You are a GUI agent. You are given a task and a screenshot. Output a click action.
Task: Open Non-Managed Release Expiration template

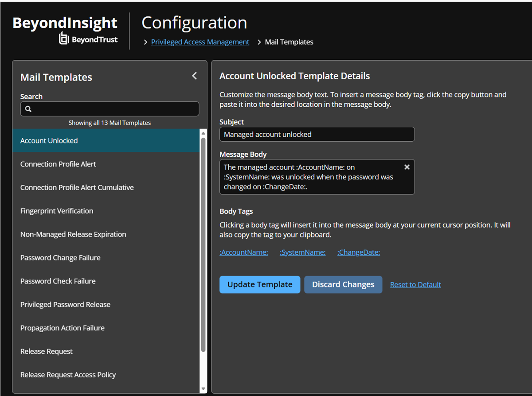click(x=106, y=234)
